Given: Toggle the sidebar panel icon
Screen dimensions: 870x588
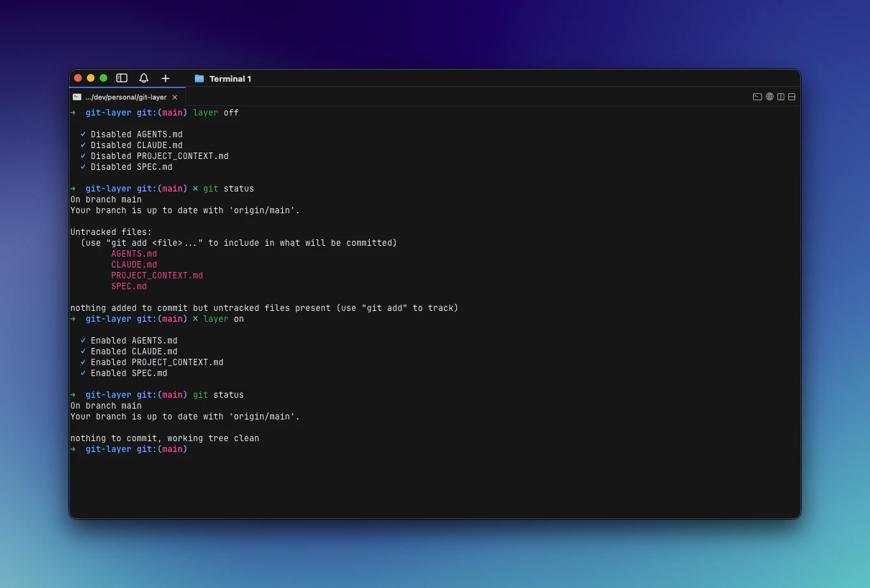Looking at the screenshot, I should [x=122, y=78].
